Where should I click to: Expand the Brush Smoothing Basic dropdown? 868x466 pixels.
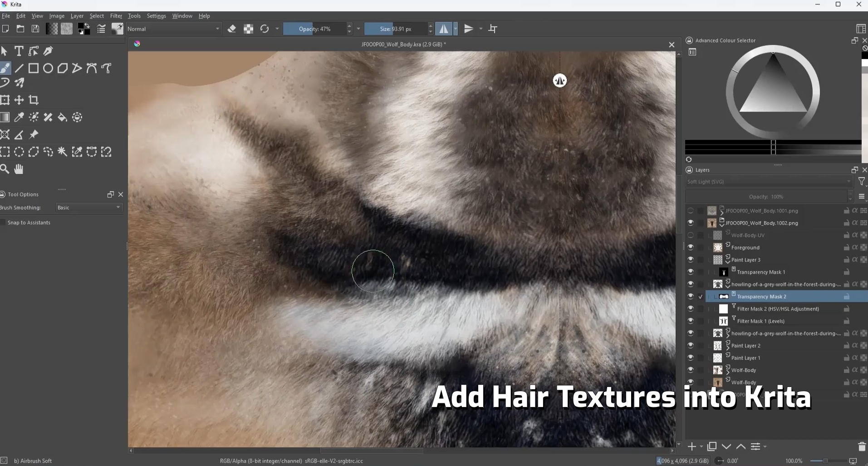[89, 208]
